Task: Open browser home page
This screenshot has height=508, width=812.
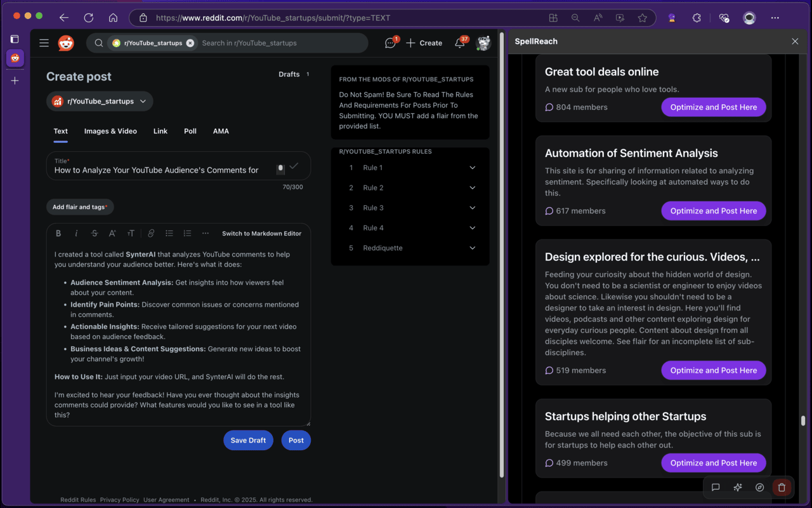Action: (113, 18)
